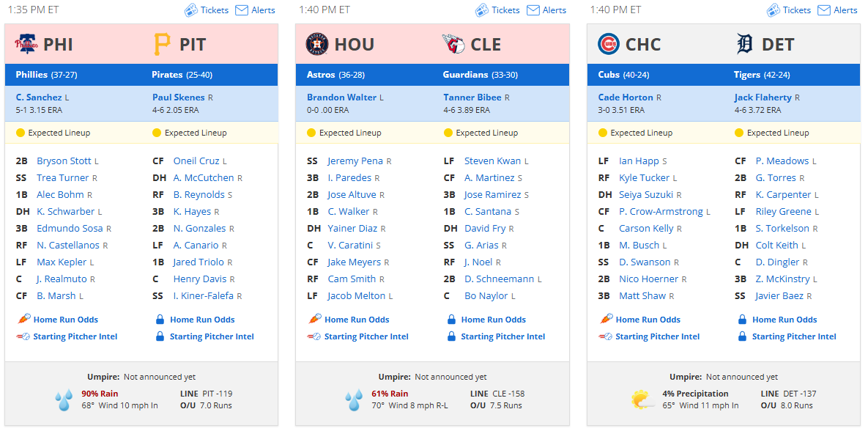Click rain drops weather icon for PHI-PIT
Screen dimensions: 868x431
[x=64, y=399]
